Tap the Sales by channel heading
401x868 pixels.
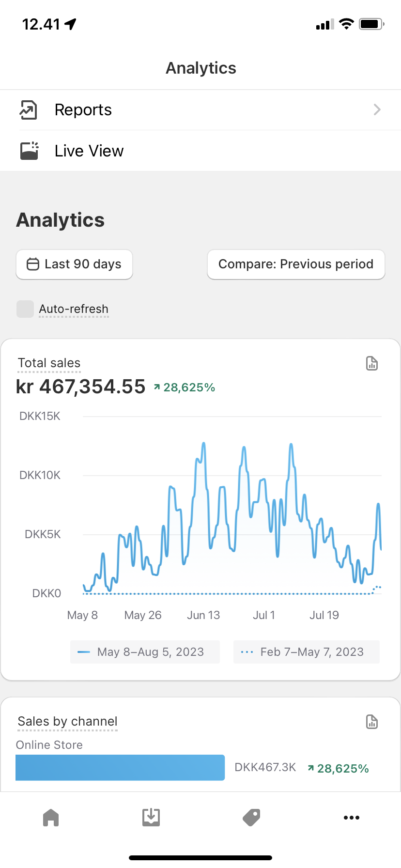tap(67, 721)
